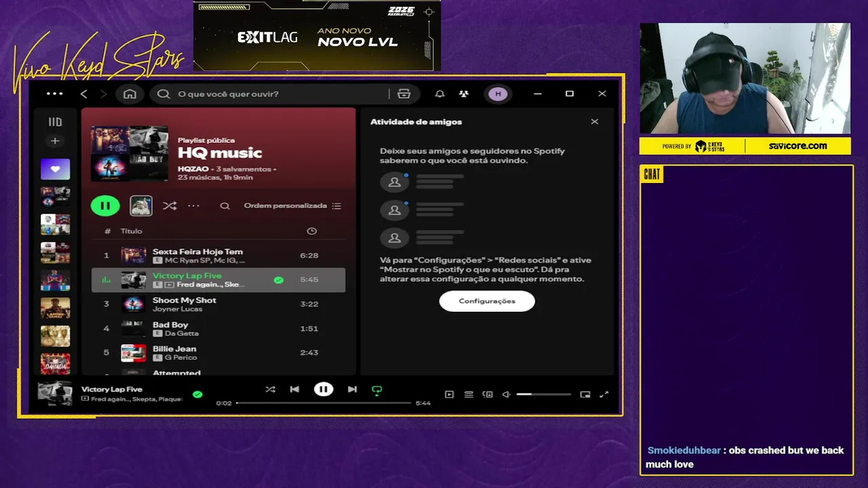868x488 pixels.
Task: Click the search magnifier in top bar
Action: point(163,94)
